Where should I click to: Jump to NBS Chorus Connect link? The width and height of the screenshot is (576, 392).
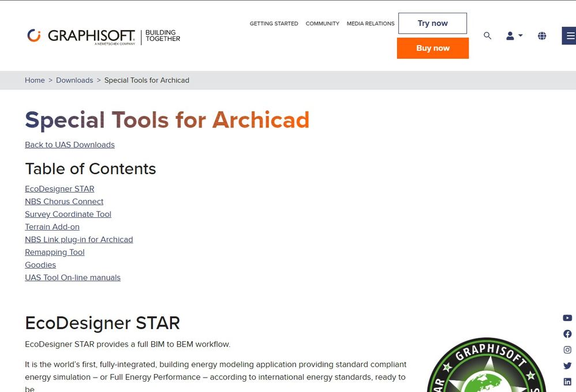pyautogui.click(x=64, y=202)
